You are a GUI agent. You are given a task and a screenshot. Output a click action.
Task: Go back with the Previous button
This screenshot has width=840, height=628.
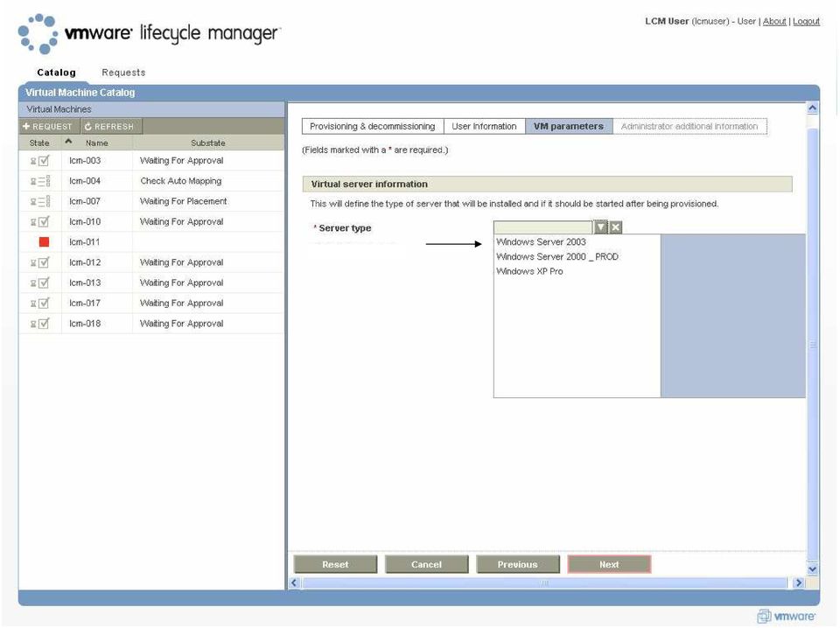(x=517, y=564)
